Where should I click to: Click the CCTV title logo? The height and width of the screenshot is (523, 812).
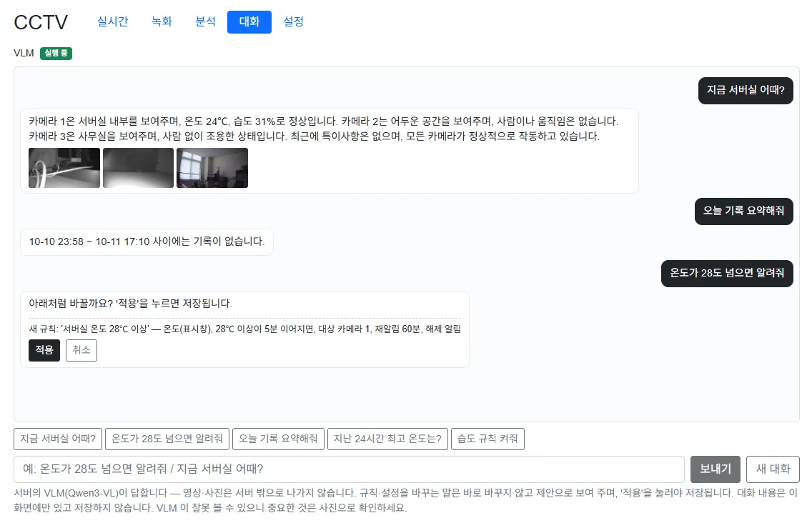(x=41, y=22)
